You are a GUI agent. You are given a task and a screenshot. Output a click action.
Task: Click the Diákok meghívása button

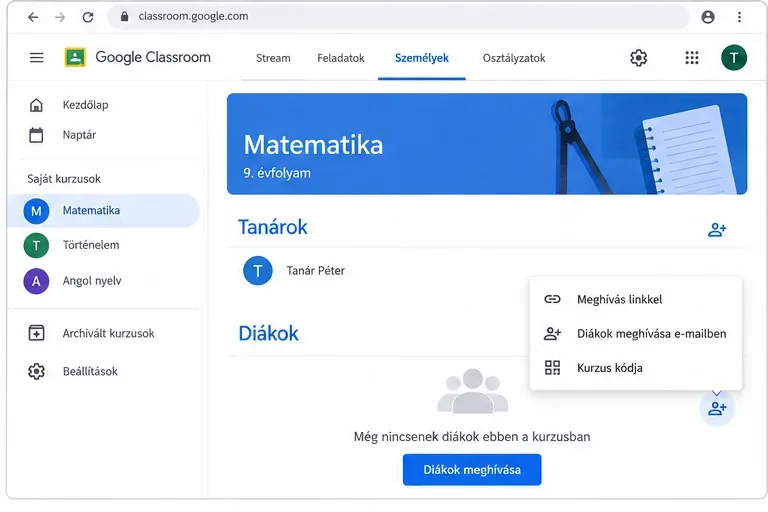tap(472, 470)
